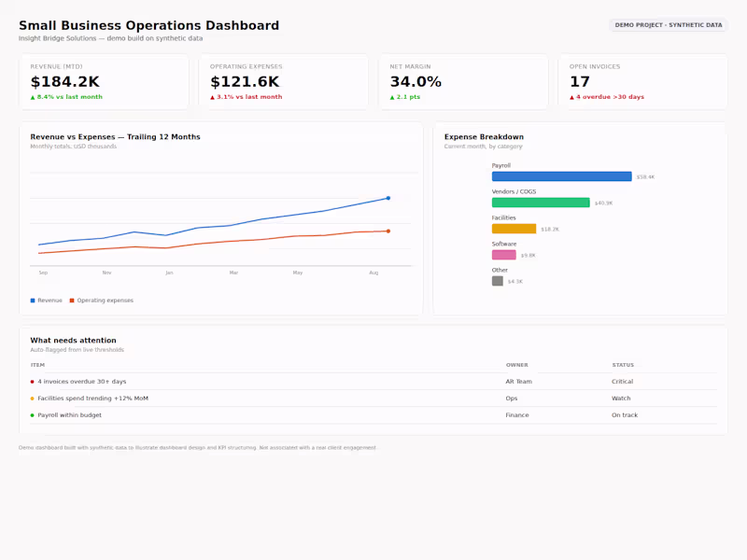Select the $121.6K operating expenses value
The height and width of the screenshot is (560, 747).
pos(245,82)
